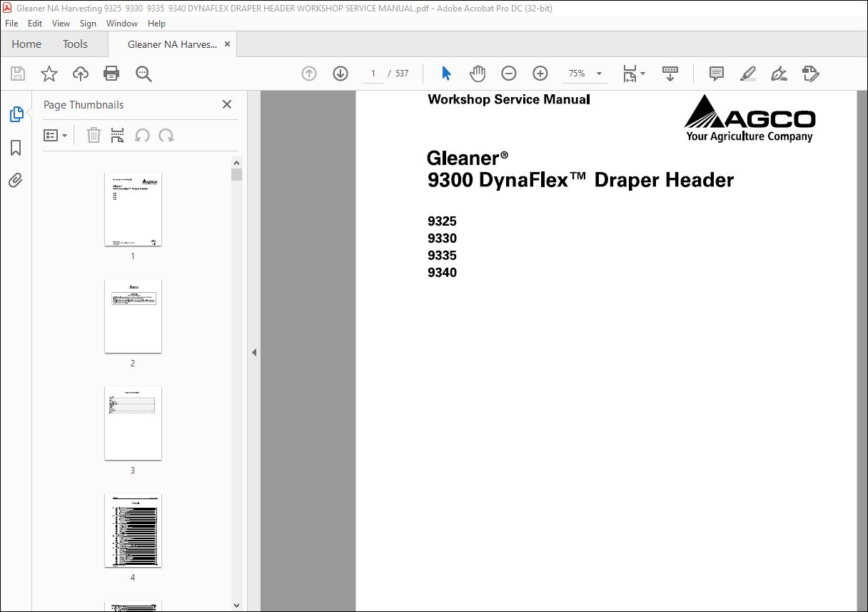Delete selected pages with trash icon

94,135
